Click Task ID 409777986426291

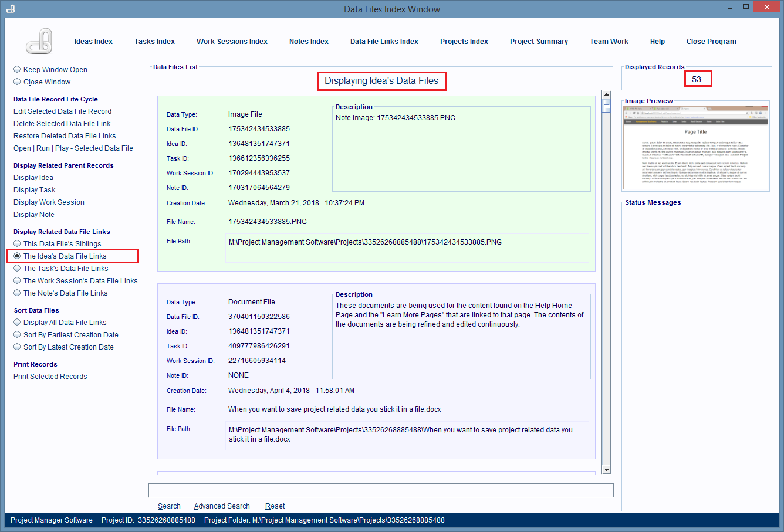pos(259,345)
